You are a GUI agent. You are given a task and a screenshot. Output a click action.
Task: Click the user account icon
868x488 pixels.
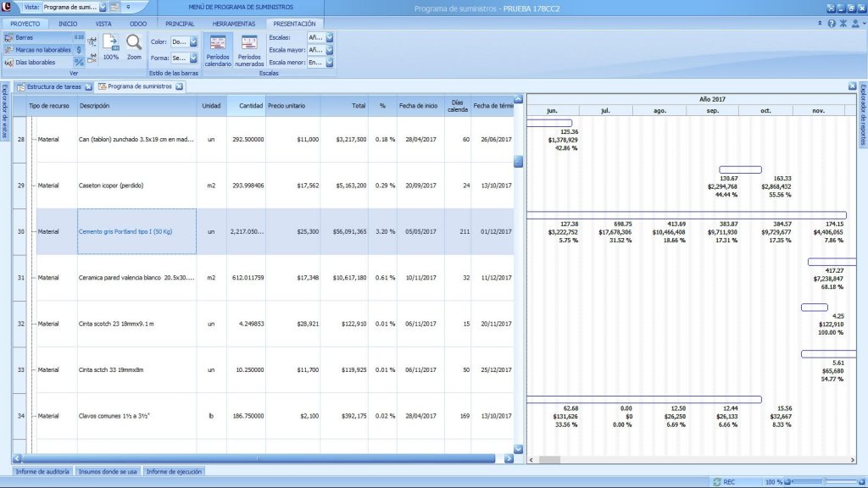[x=855, y=24]
